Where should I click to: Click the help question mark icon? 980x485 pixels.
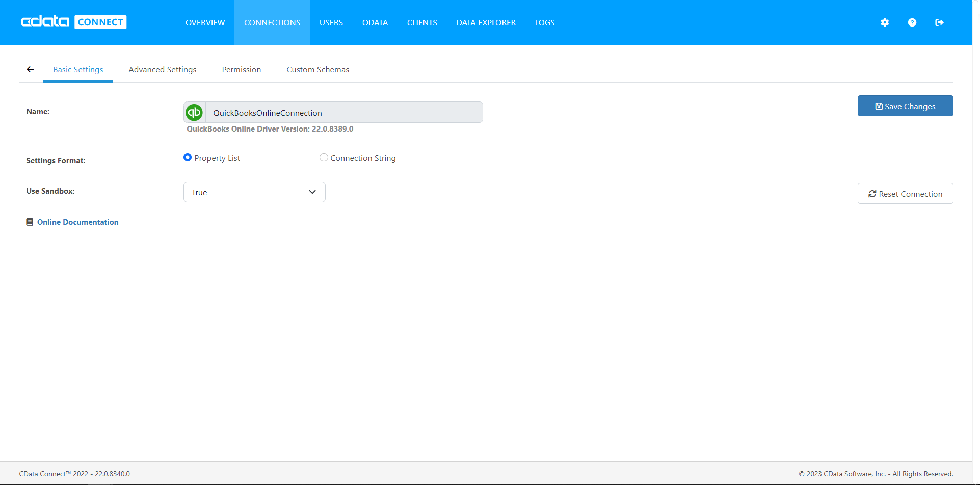[912, 22]
